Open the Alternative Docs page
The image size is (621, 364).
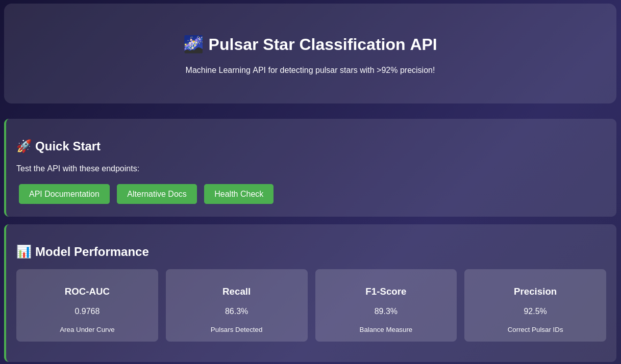(x=157, y=194)
